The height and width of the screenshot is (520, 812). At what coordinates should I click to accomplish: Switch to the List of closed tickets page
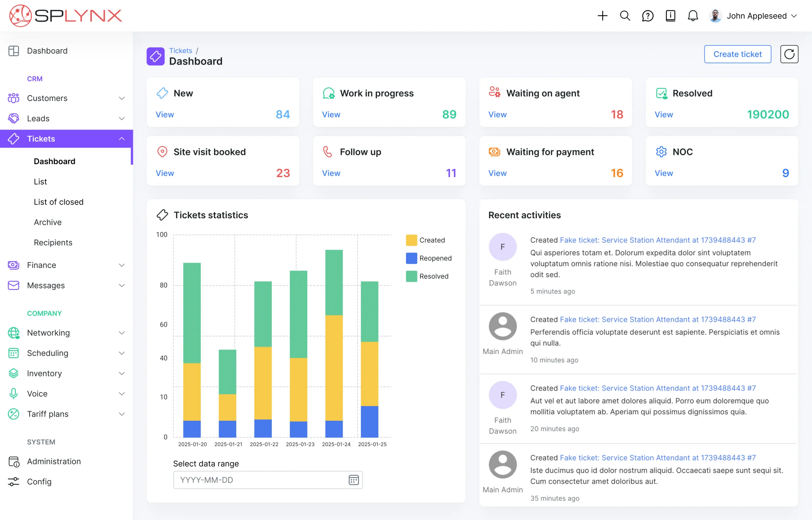(58, 201)
